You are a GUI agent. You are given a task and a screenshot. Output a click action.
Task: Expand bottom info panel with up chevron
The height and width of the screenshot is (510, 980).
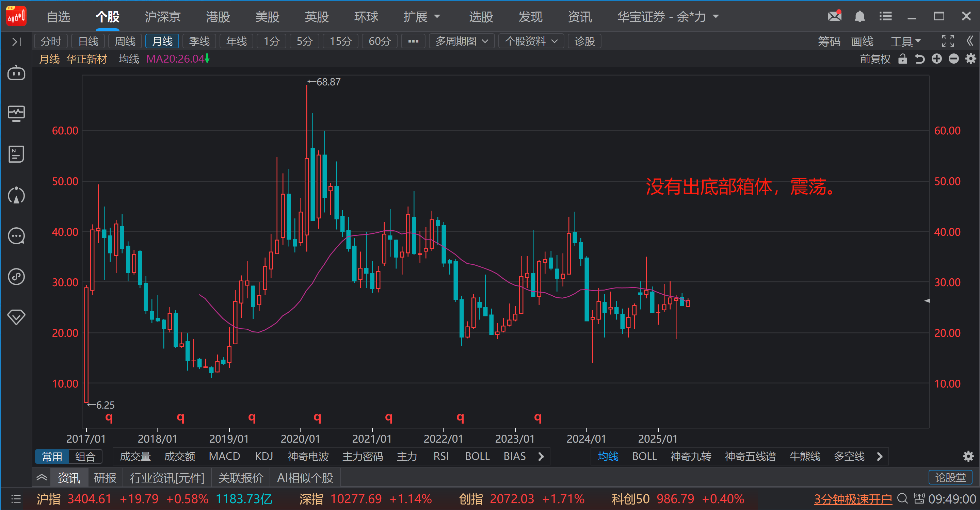coord(42,477)
